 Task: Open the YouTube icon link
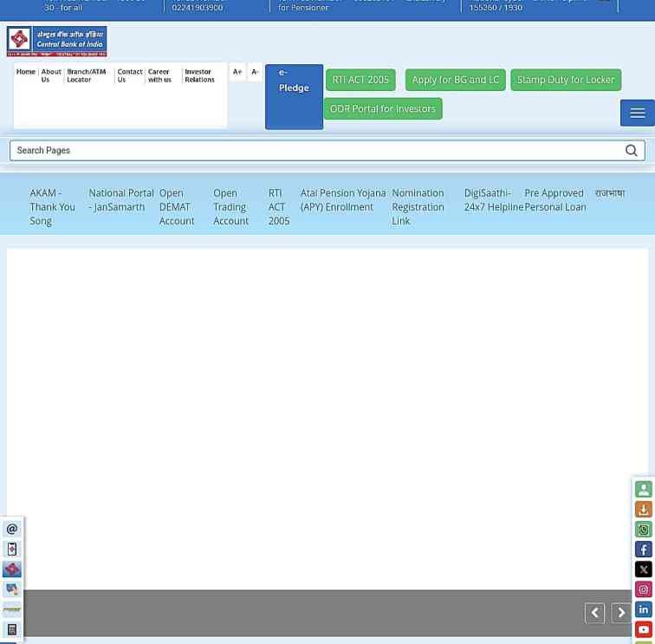(x=643, y=629)
